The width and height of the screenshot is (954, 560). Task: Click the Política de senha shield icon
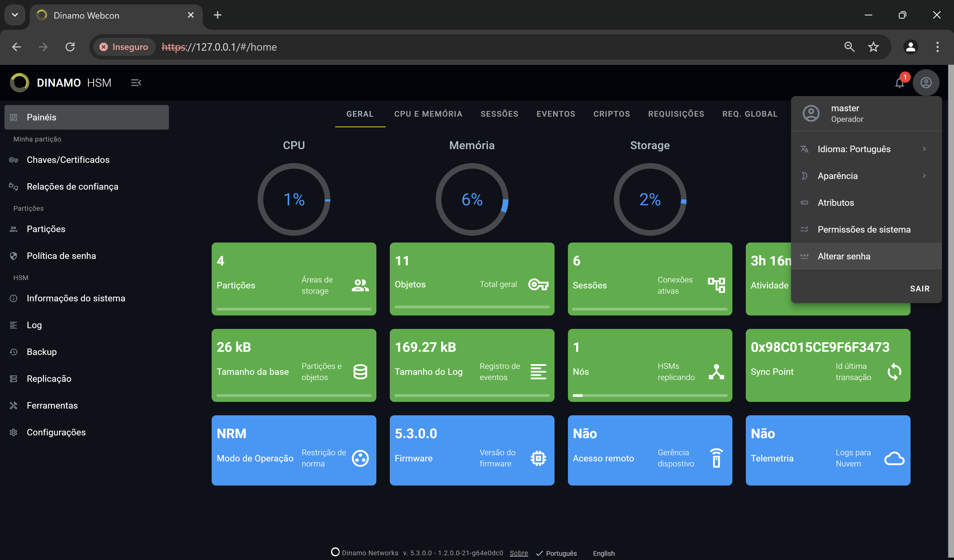[x=14, y=256]
